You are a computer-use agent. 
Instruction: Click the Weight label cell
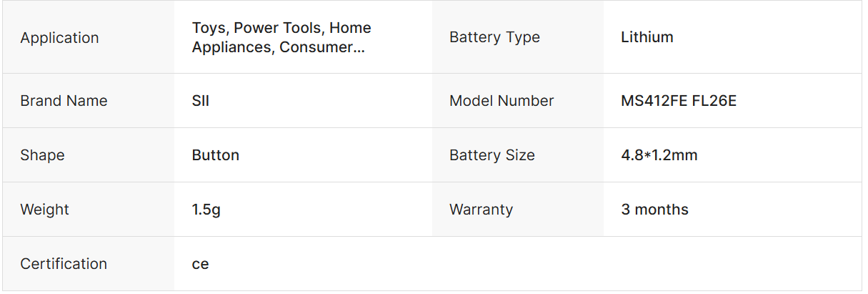[x=44, y=210]
